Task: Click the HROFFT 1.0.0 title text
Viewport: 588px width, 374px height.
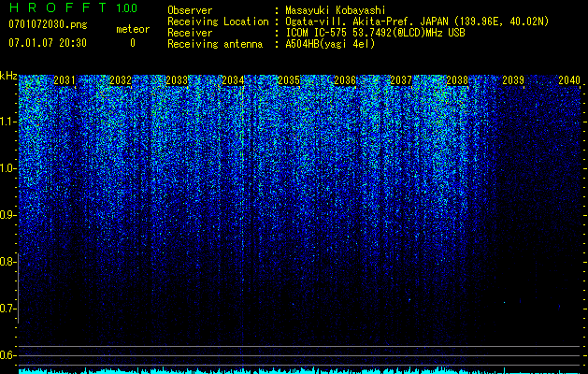Action: 73,7
